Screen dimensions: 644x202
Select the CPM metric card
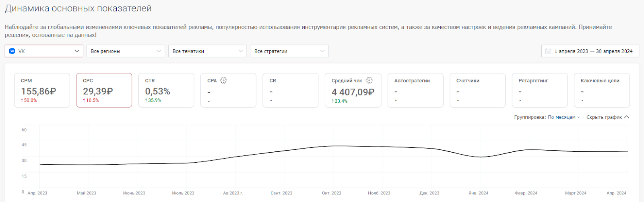click(42, 90)
